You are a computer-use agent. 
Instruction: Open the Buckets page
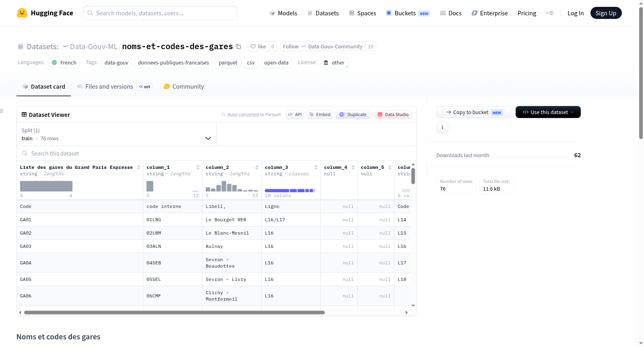tap(408, 13)
